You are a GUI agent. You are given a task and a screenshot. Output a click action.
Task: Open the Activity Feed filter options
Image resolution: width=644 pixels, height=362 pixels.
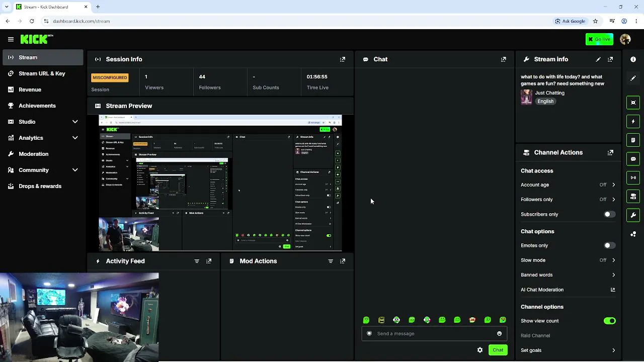tap(197, 261)
